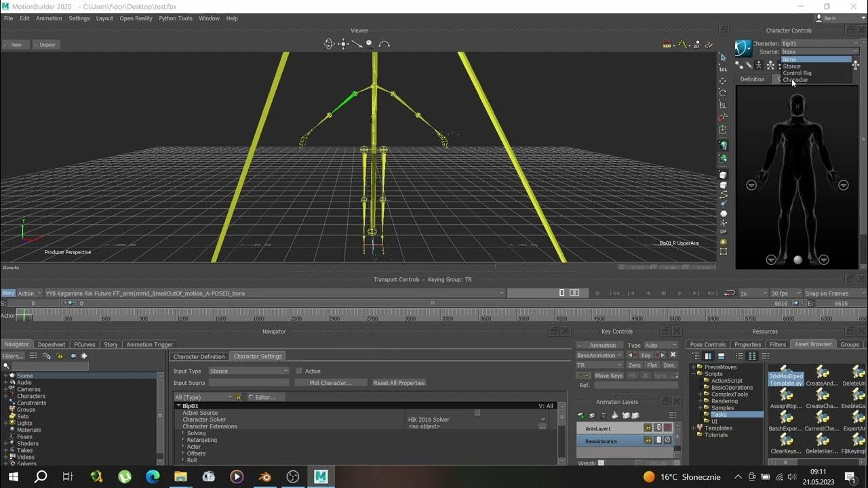Viewport: 868px width, 488px height.
Task: Toggle the Active Source checkbox
Action: click(477, 413)
